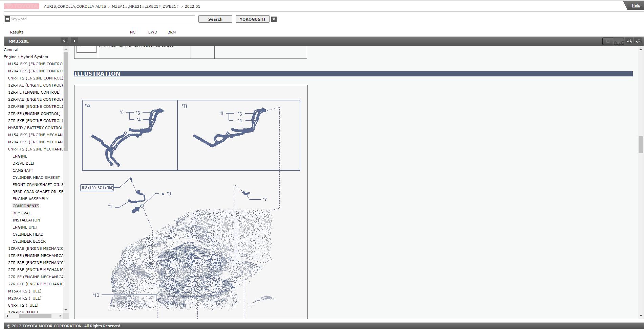
Task: Click the Toyota logo
Action: click(x=22, y=6)
